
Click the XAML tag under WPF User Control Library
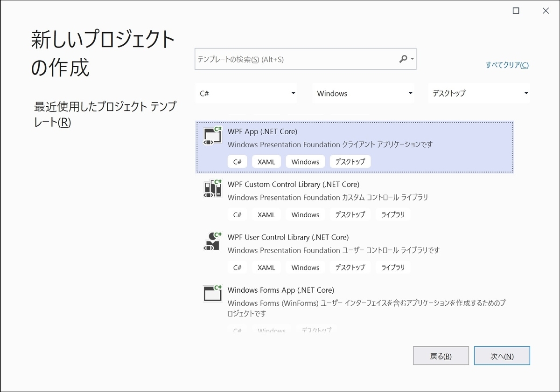[x=266, y=267]
